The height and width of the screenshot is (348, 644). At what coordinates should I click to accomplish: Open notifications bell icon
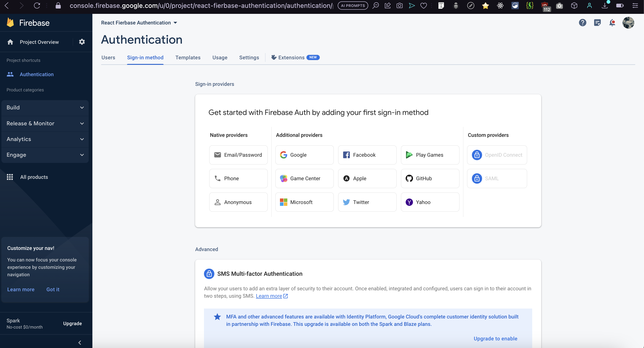coord(612,23)
